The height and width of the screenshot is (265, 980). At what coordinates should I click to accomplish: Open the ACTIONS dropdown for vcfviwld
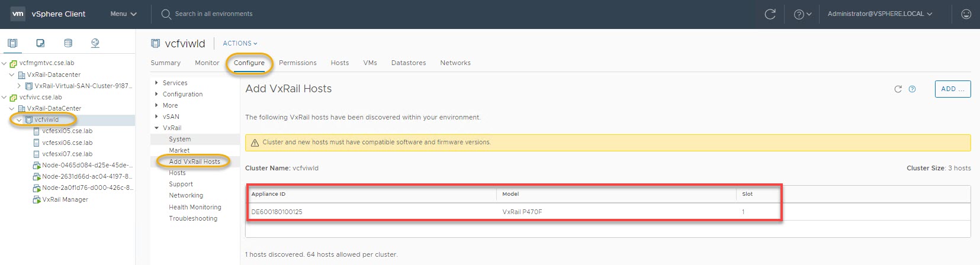click(x=240, y=43)
